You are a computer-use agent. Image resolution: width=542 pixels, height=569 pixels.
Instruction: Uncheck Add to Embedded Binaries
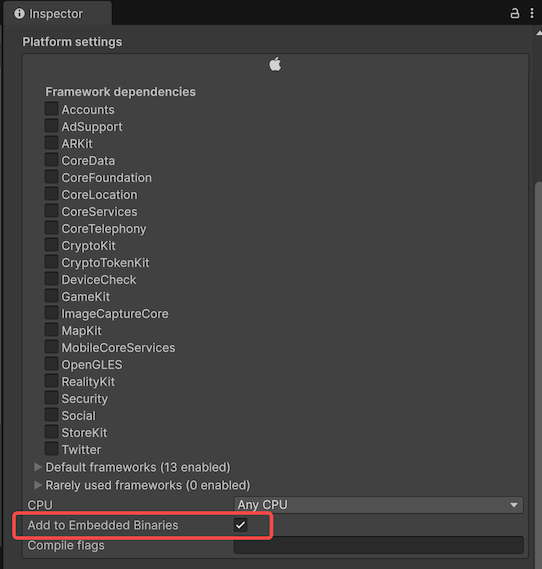click(x=240, y=525)
